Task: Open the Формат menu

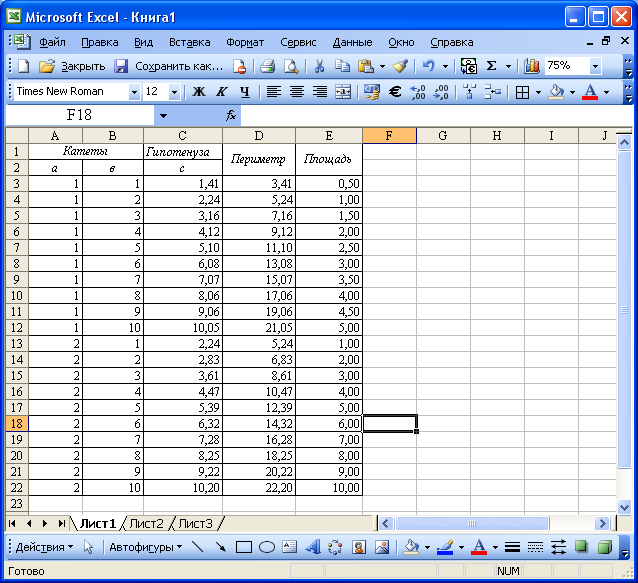Action: pos(245,42)
